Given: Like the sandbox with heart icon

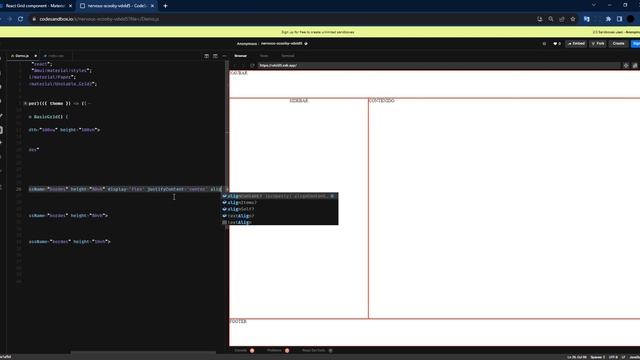Looking at the screenshot, I should point(557,44).
